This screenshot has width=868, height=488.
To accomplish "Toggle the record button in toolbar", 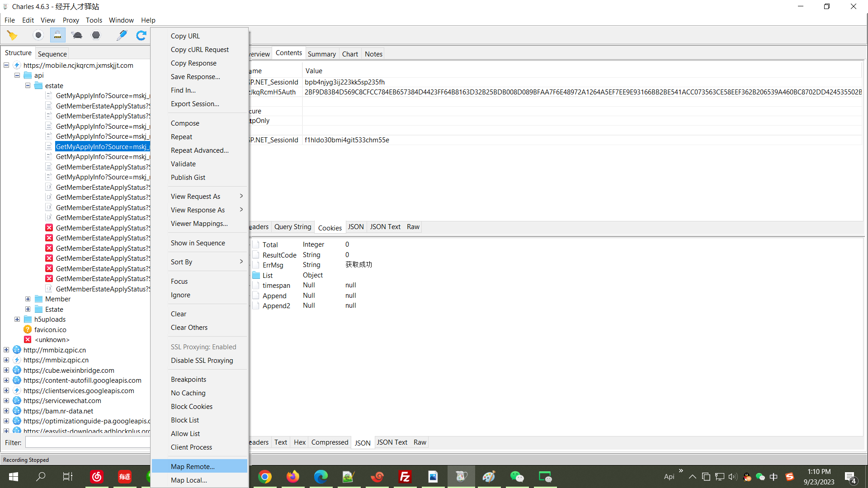I will point(38,35).
